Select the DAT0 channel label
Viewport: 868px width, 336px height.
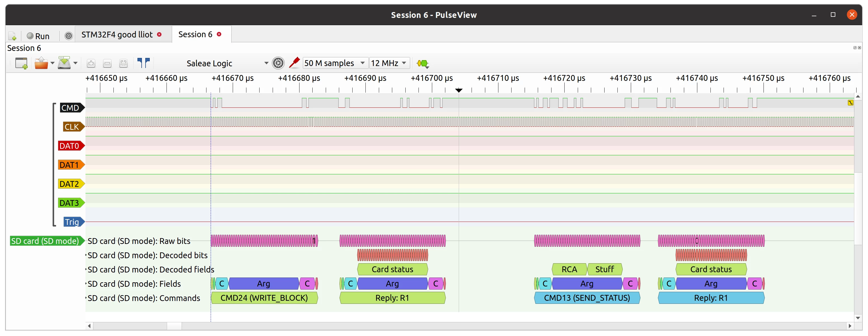[x=71, y=146]
